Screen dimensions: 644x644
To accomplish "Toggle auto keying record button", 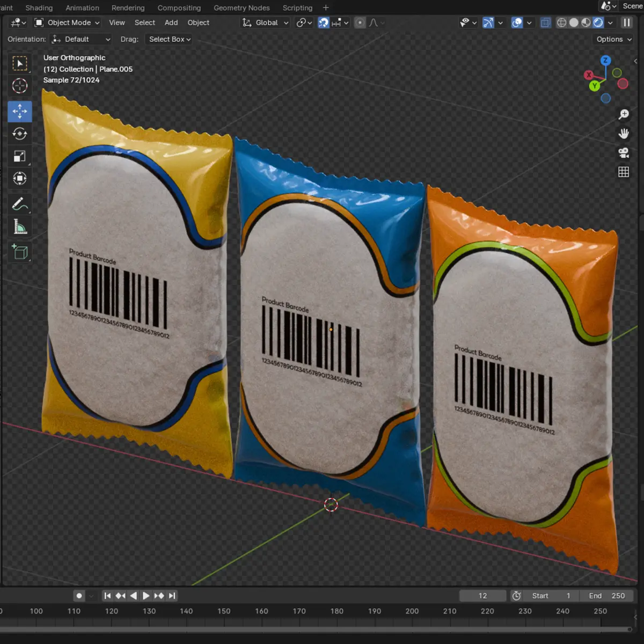I will pyautogui.click(x=79, y=596).
